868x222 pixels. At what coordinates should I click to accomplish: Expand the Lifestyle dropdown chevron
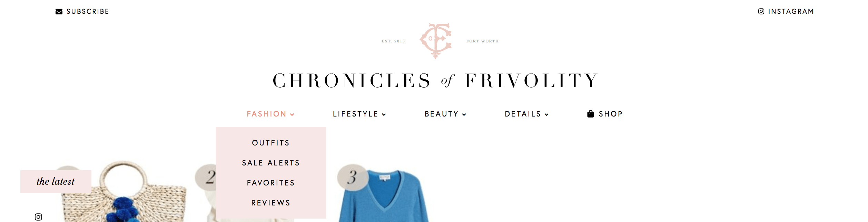[384, 114]
